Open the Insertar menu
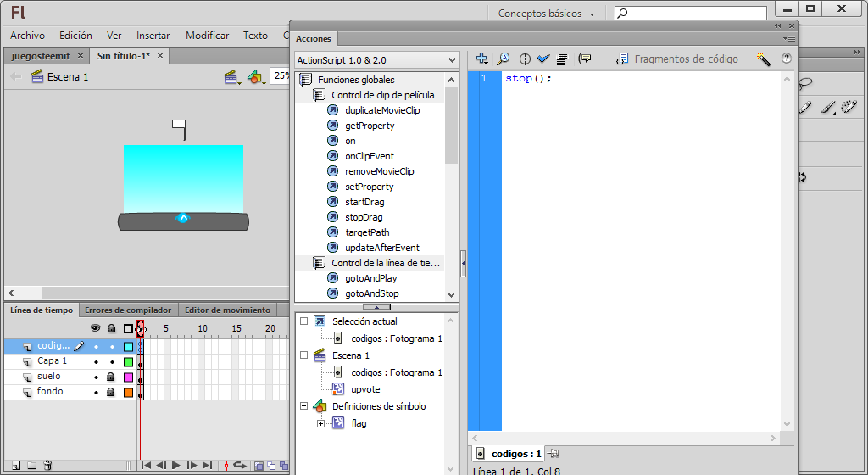Screen dimensions: 868x475 click(x=153, y=36)
